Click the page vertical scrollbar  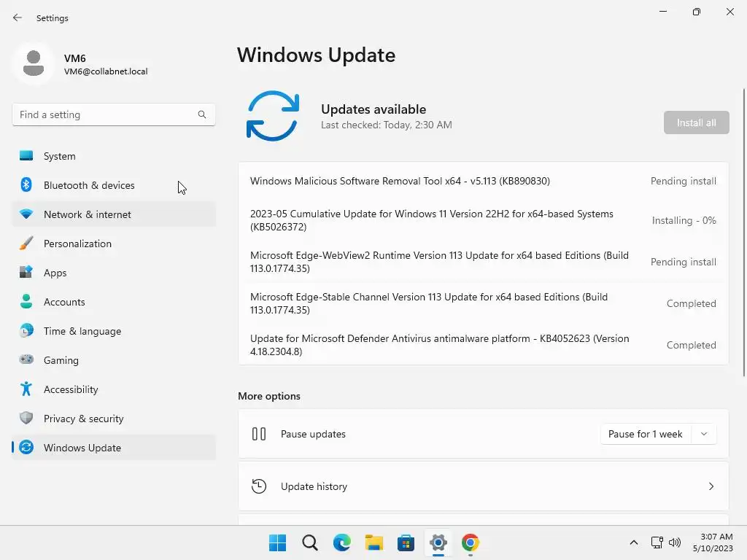click(x=743, y=233)
